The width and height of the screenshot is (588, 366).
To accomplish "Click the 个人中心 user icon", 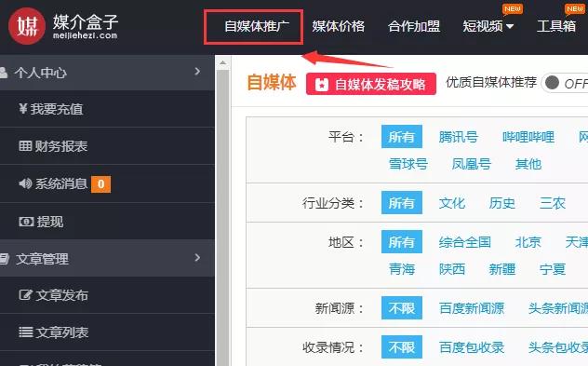I will [x=4, y=72].
